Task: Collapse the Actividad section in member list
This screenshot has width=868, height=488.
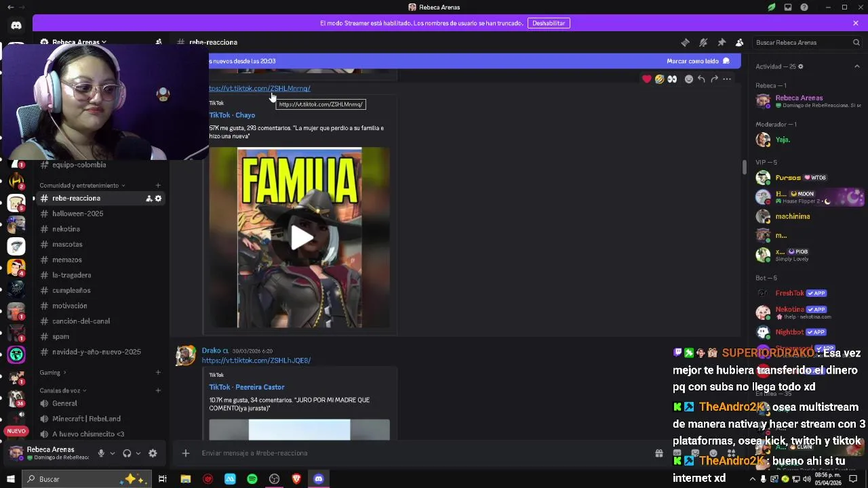Action: click(x=856, y=66)
